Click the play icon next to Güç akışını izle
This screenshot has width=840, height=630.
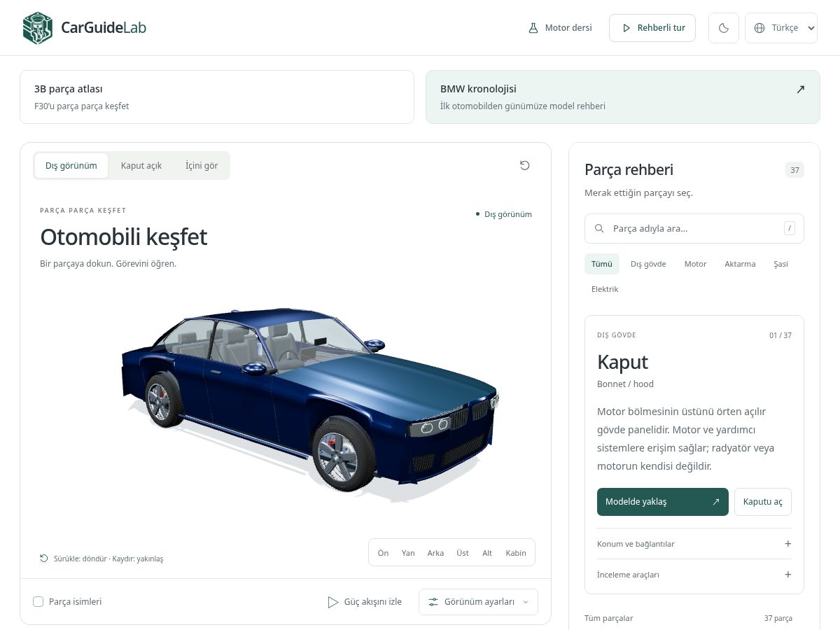tap(333, 602)
